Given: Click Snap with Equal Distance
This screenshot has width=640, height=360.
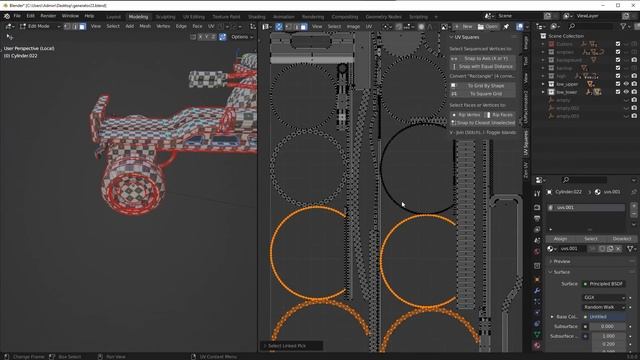Looking at the screenshot, I should (482, 66).
